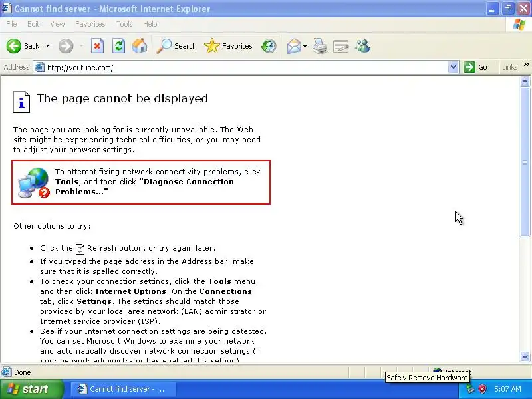Expand the Mail button dropdown arrow
Viewport: 532px width, 399px height.
click(305, 46)
